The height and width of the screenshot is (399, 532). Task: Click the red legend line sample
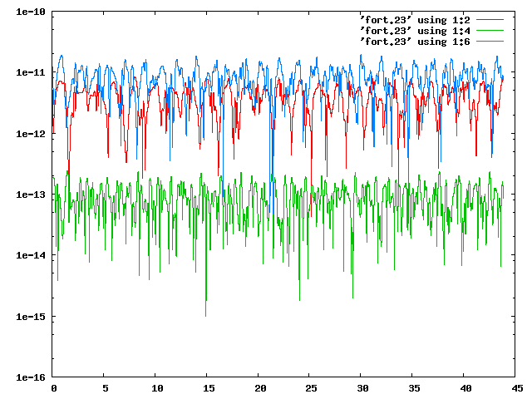point(490,20)
